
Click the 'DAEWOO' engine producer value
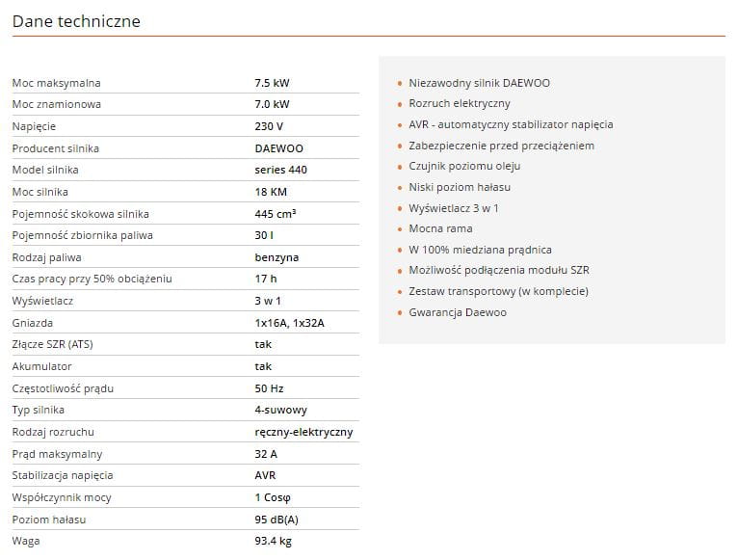pos(279,148)
